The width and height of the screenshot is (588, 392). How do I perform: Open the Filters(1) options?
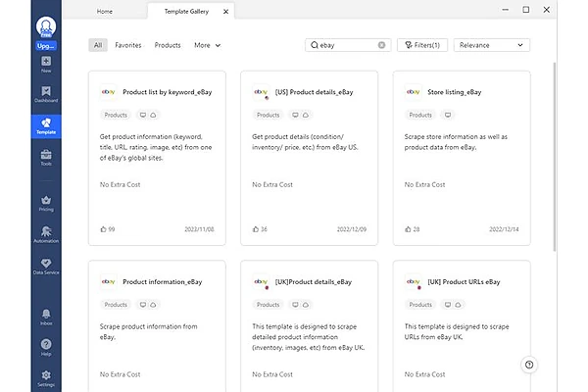(x=422, y=45)
